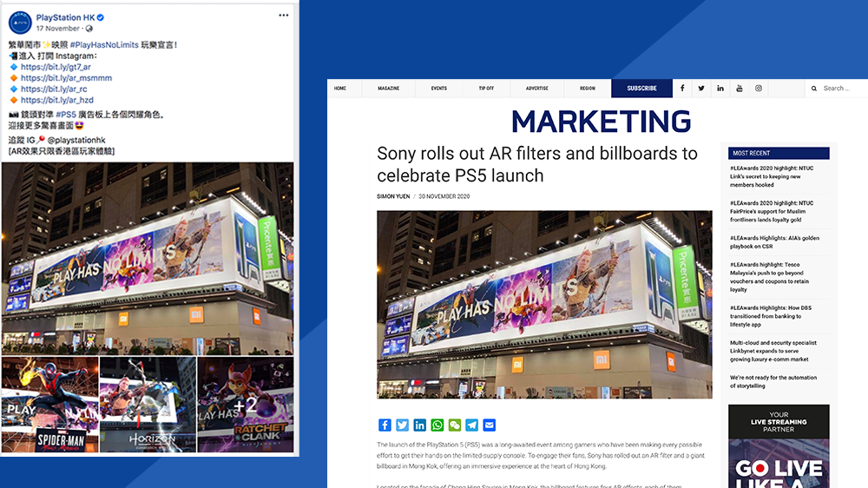Image resolution: width=868 pixels, height=488 pixels.
Task: Share the article via WeChat
Action: click(455, 425)
